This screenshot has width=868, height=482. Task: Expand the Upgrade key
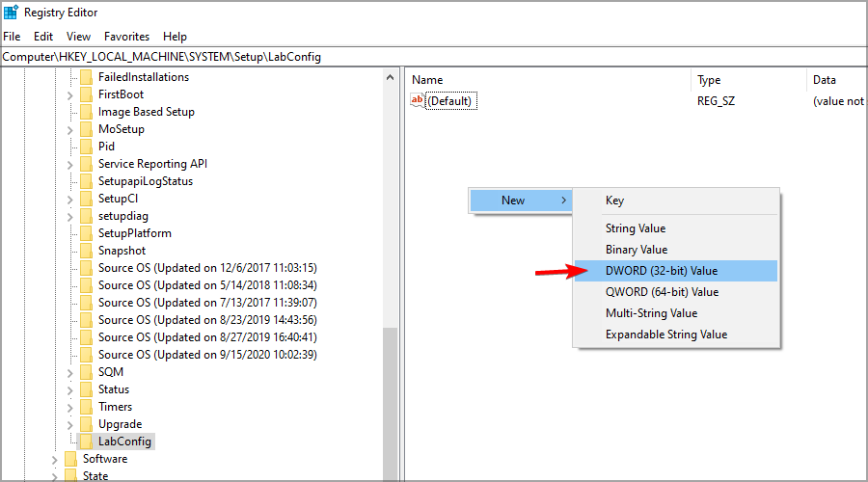pyautogui.click(x=69, y=425)
